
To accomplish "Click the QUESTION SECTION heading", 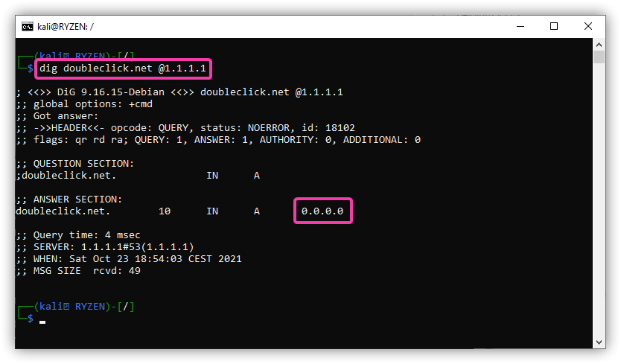I will 75,164.
